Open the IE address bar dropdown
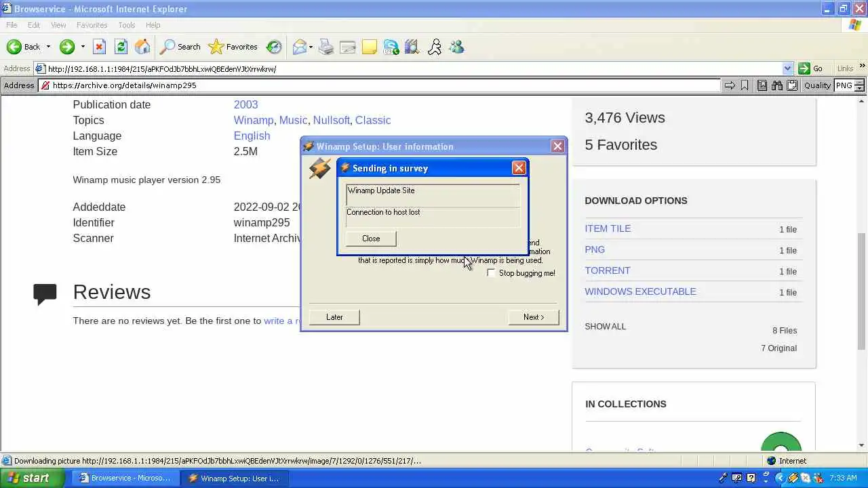868x488 pixels. pyautogui.click(x=787, y=68)
